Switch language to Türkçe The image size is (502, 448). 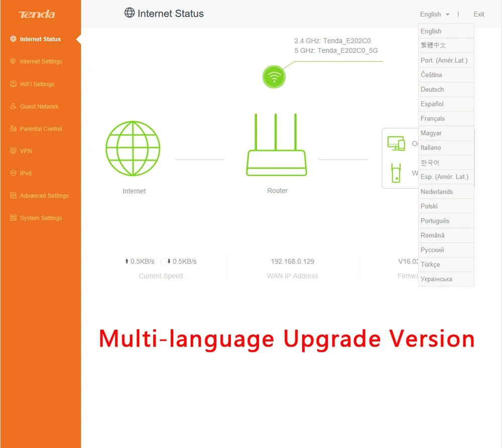446,264
